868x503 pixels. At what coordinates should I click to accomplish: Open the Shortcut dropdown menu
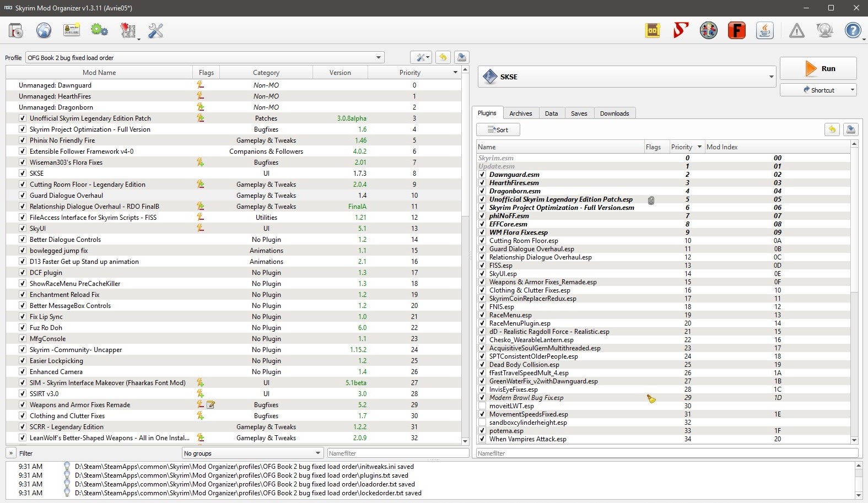818,90
